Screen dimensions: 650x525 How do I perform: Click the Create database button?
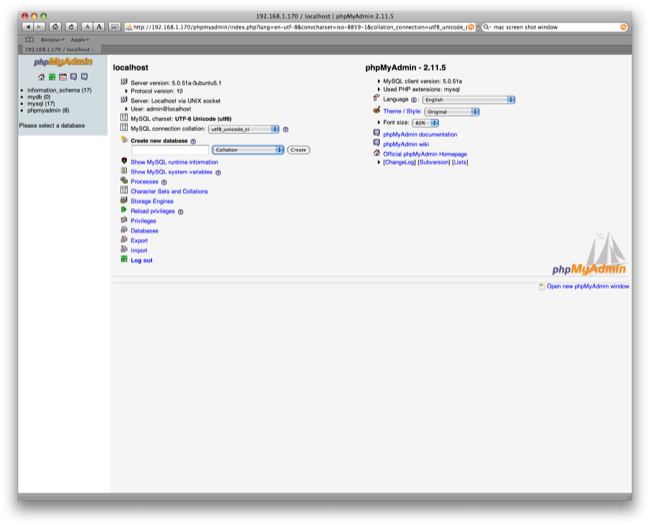coord(298,150)
